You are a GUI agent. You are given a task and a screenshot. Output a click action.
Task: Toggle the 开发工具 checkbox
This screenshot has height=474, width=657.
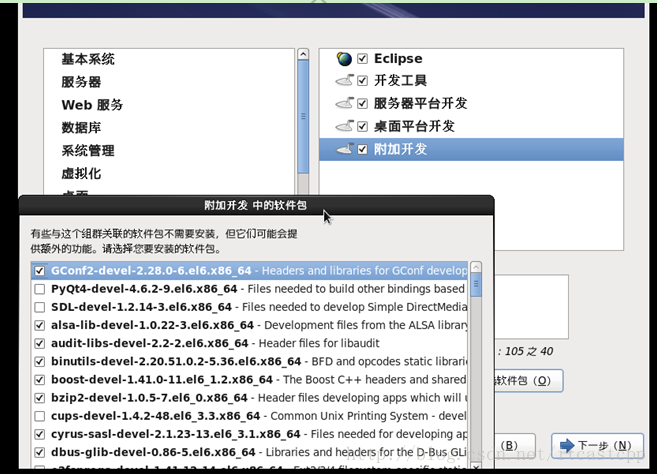(x=362, y=80)
